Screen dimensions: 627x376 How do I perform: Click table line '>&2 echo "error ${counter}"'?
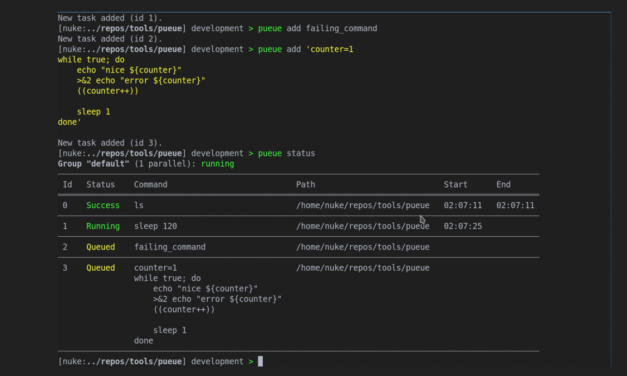217,299
